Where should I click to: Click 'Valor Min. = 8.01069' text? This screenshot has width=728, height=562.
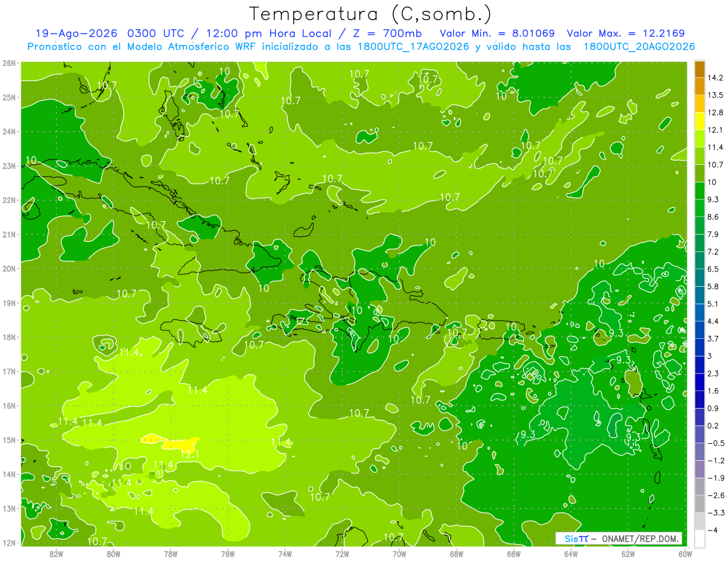click(x=497, y=33)
